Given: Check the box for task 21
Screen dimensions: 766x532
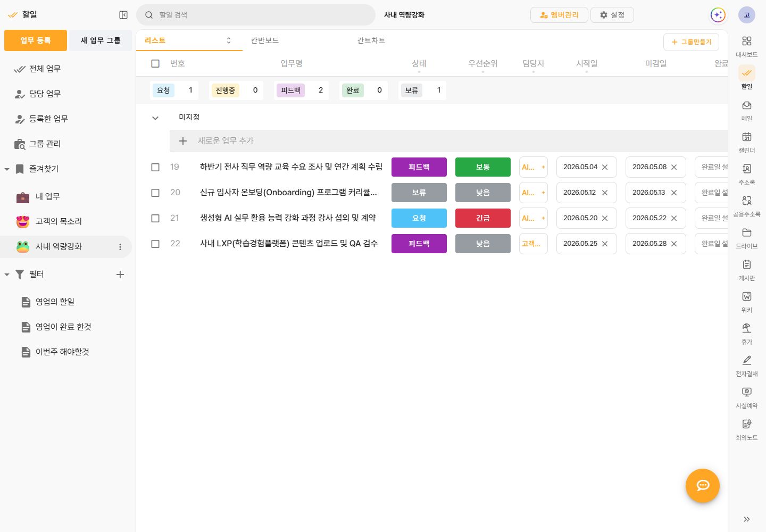Looking at the screenshot, I should point(155,218).
